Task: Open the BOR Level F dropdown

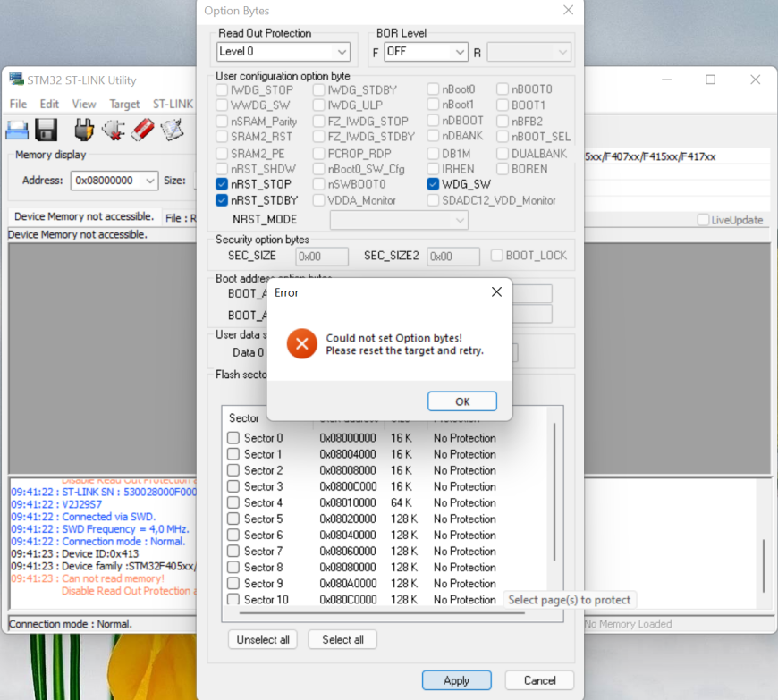Action: pos(427,52)
